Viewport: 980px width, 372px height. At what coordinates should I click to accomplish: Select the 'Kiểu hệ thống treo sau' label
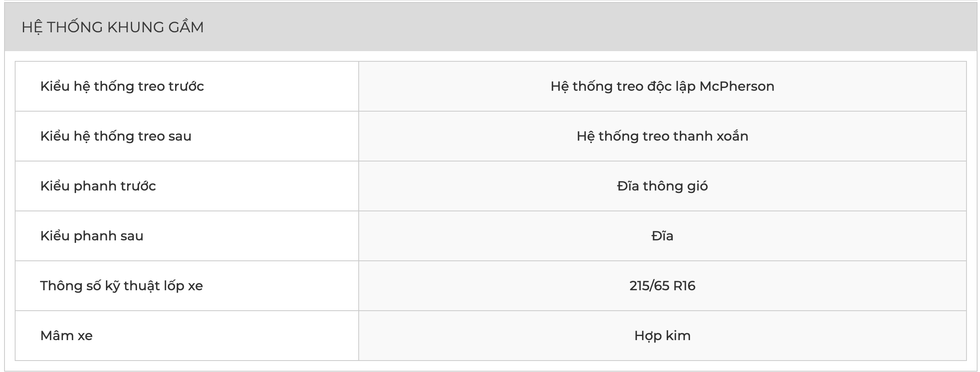point(116,137)
